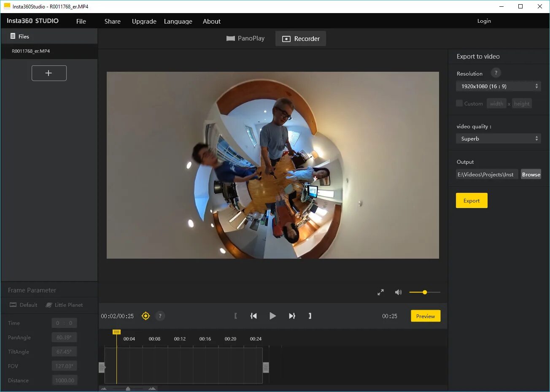Switch to the PanoPlay tab
Image resolution: width=550 pixels, height=392 pixels.
pyautogui.click(x=245, y=38)
